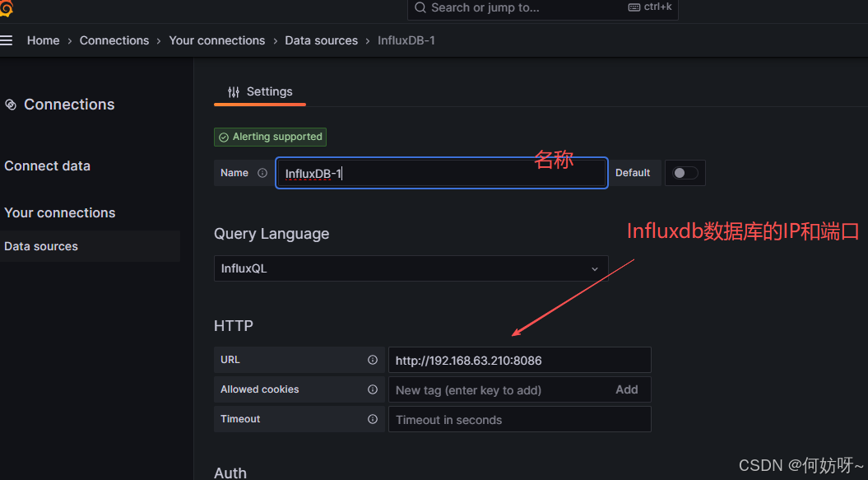Go to Your connections breadcrumb
The width and height of the screenshot is (868, 480).
(217, 40)
